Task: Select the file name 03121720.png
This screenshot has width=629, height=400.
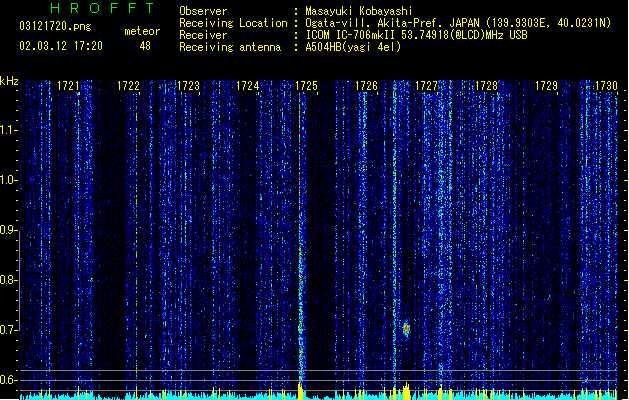Action: (55, 26)
